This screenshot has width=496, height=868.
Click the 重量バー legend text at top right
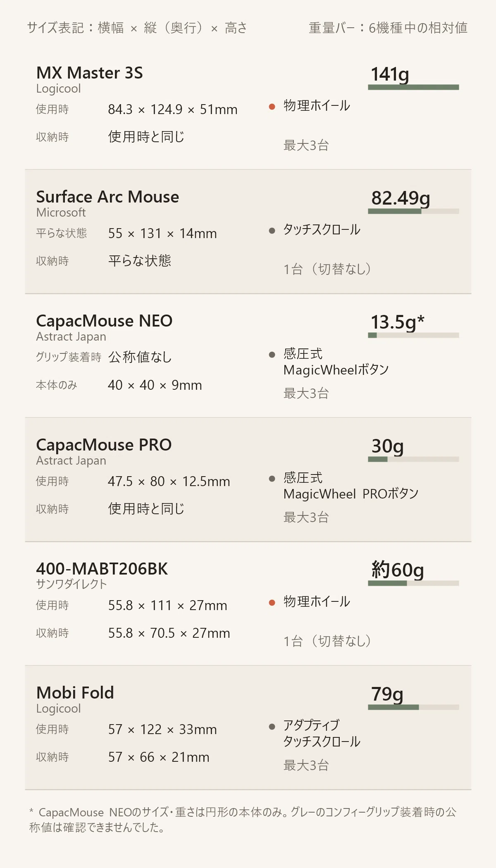point(388,28)
